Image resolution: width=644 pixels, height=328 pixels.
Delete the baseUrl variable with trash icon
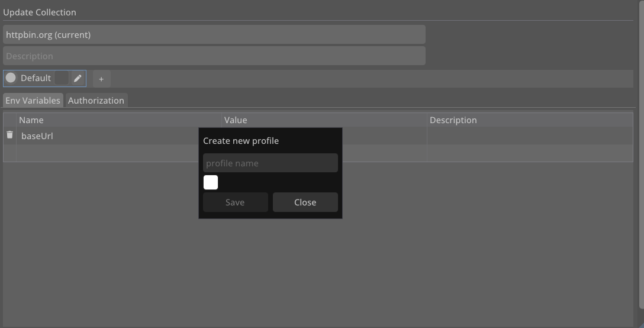[10, 135]
